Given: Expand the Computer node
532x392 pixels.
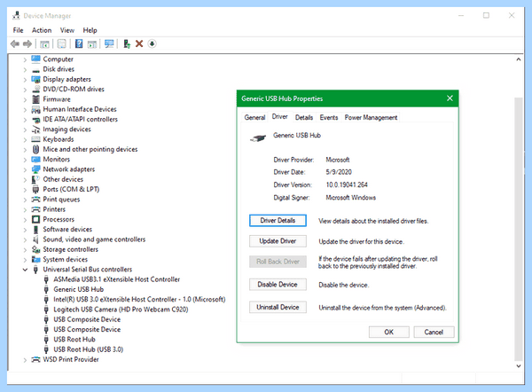Looking at the screenshot, I should 25,59.
